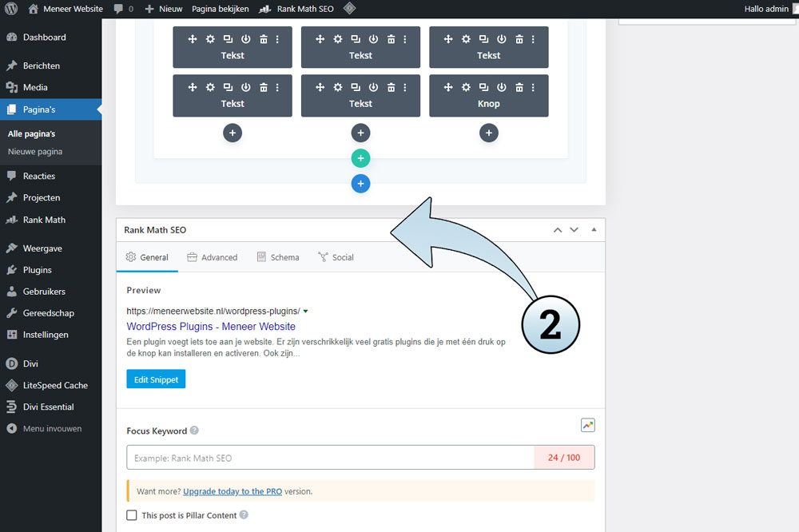Switch to the Advanced tab
The height and width of the screenshot is (532, 799).
point(212,257)
